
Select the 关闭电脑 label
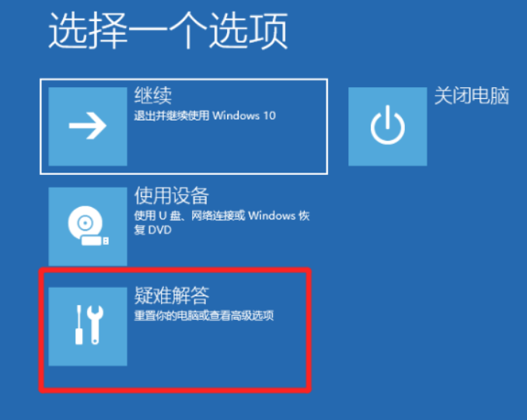pyautogui.click(x=472, y=96)
